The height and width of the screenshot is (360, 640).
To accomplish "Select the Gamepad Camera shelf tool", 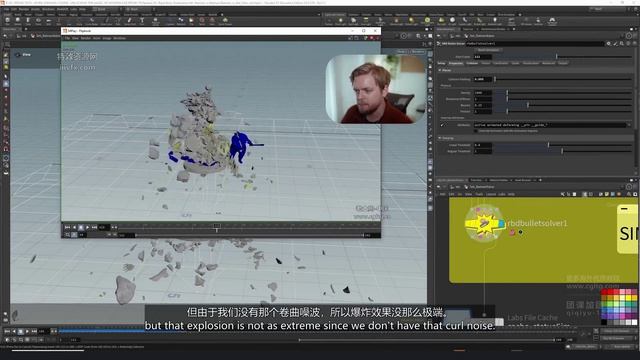I will (x=552, y=20).
